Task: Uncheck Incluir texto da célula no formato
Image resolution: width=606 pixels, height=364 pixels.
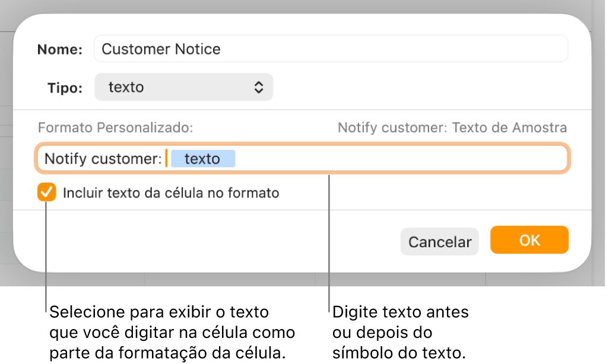Action: click(47, 192)
